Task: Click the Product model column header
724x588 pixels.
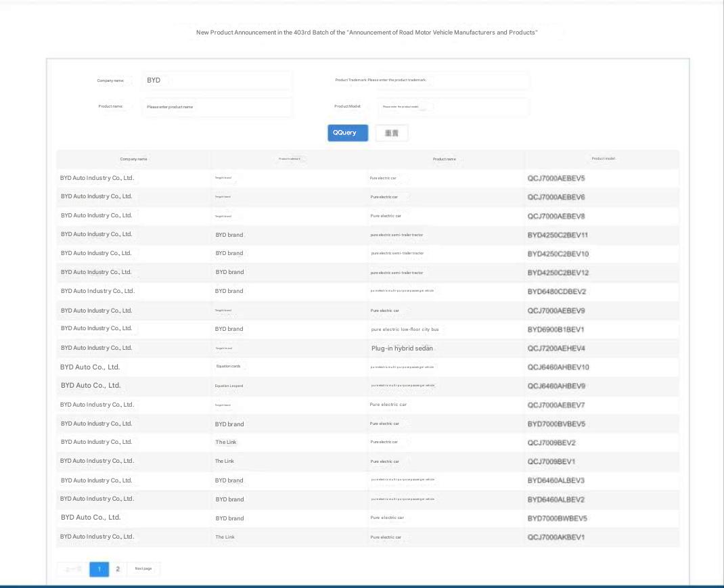Action: click(x=603, y=159)
